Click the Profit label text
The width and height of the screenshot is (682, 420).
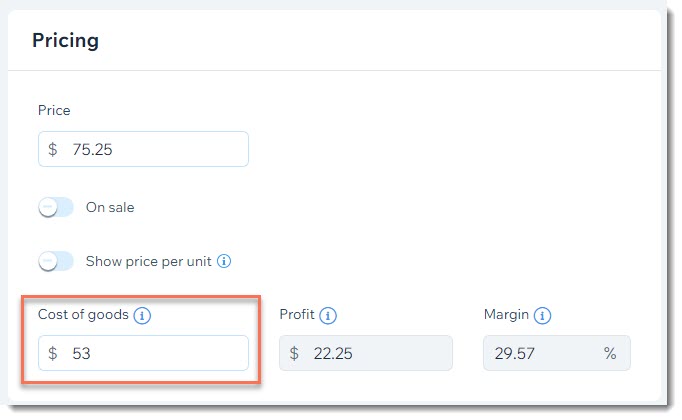coord(297,314)
